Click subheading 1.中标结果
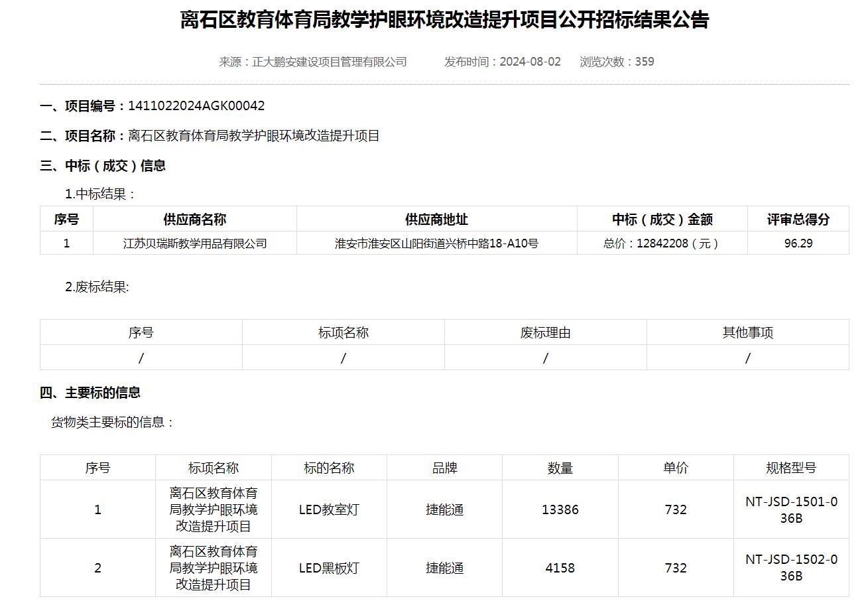The height and width of the screenshot is (607, 868). (100, 194)
